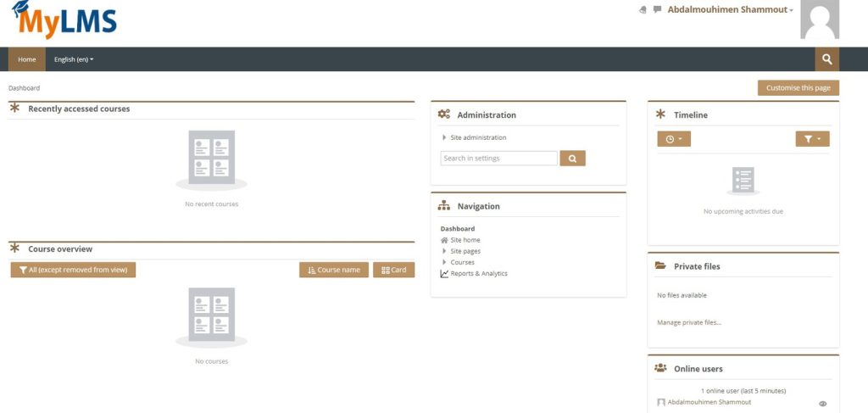Screen dimensions: 868x413
Task: Click the magnifier icon in navigation bar
Action: 826,59
